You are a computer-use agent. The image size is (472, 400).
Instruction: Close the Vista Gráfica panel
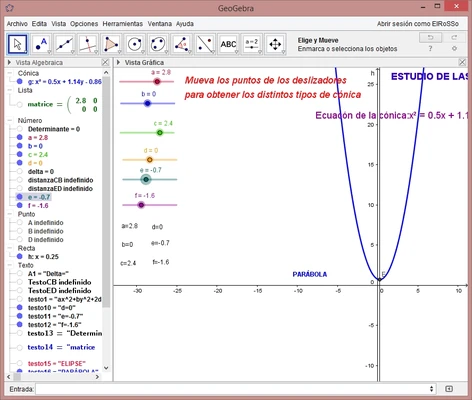coord(462,62)
